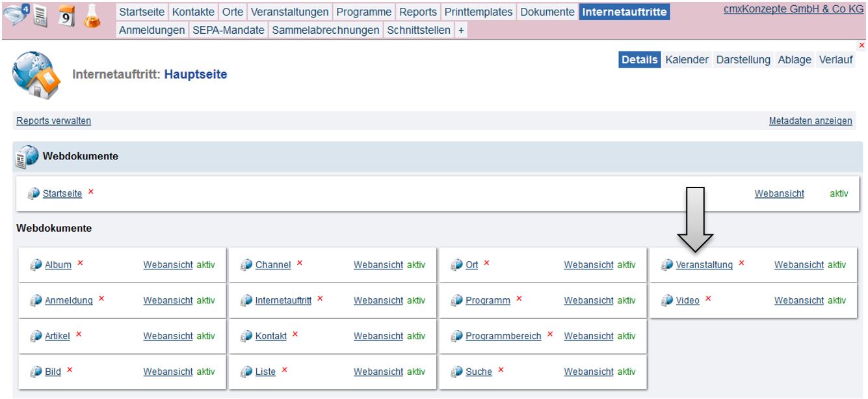Remove the Album webdocument via red X
The height and width of the screenshot is (399, 868).
click(81, 264)
